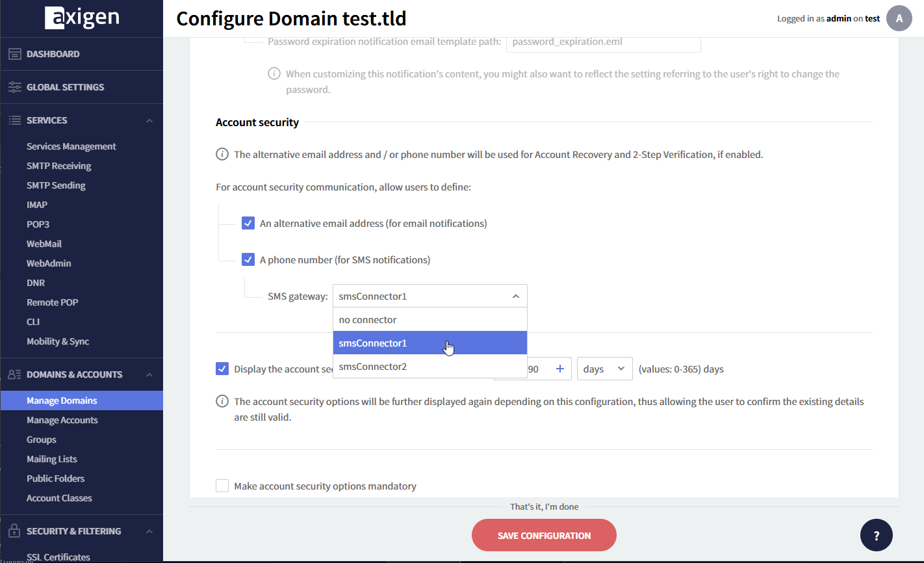The image size is (924, 563).
Task: Collapse the SMS gateway dropdown
Action: click(515, 296)
